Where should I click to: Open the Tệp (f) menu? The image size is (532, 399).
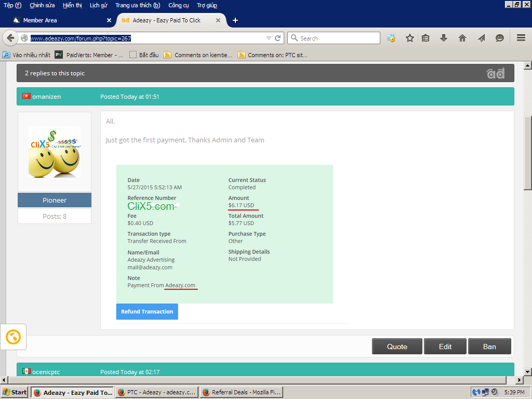click(12, 5)
